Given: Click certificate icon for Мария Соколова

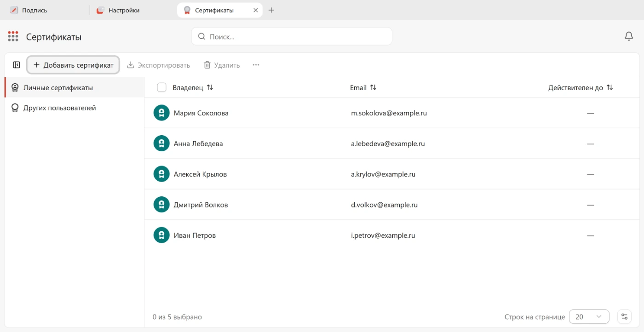Looking at the screenshot, I should [x=161, y=113].
